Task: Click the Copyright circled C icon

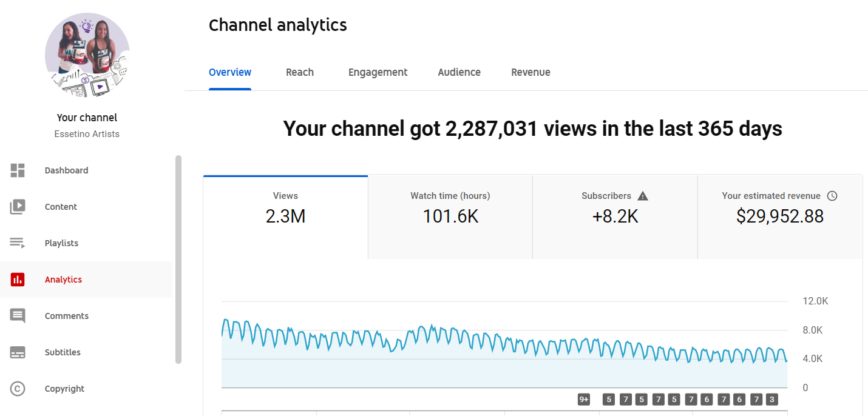Action: pyautogui.click(x=18, y=389)
